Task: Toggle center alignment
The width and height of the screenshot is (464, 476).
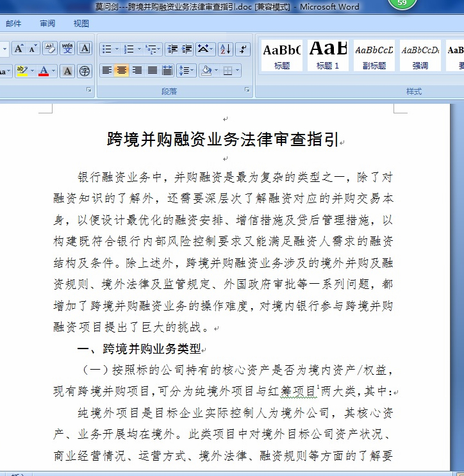Action: tap(122, 70)
